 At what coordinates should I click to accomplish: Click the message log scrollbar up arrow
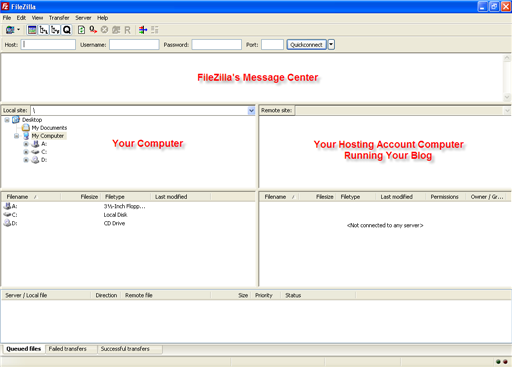(x=507, y=58)
